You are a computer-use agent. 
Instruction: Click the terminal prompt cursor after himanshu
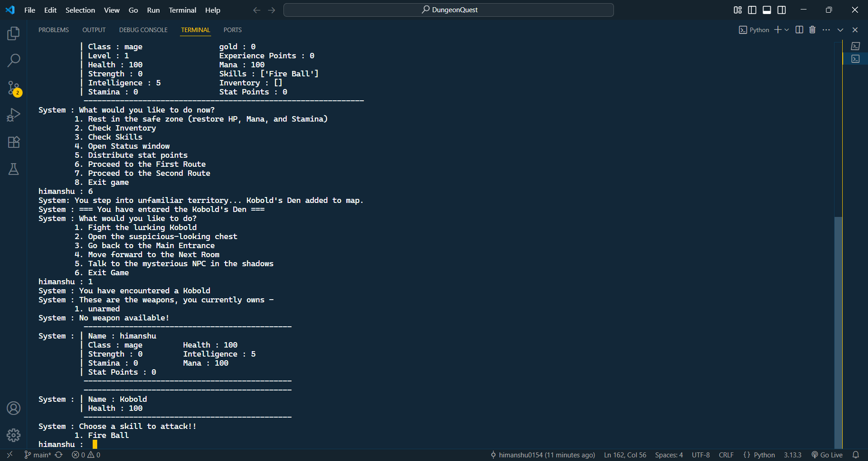point(95,444)
